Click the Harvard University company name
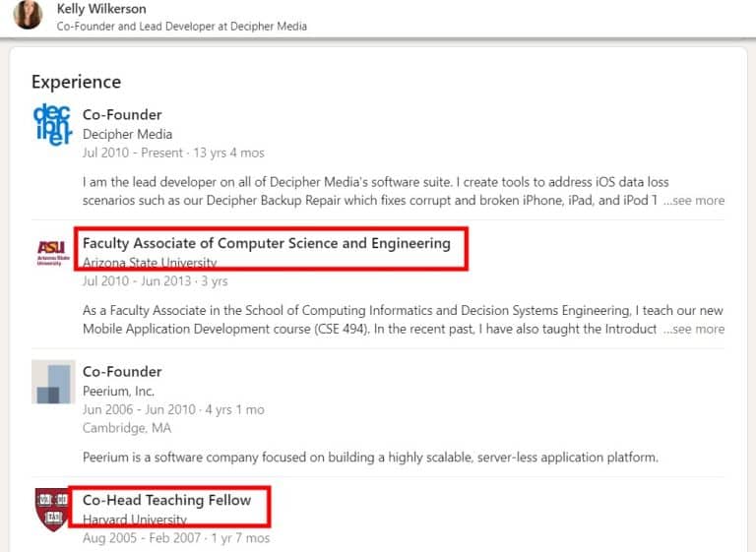This screenshot has width=756, height=552. [x=134, y=520]
